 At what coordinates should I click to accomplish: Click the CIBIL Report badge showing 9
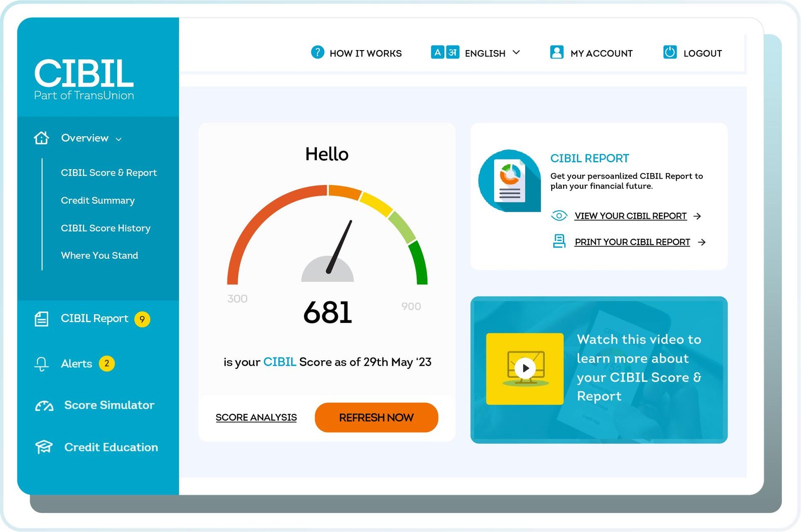coord(142,319)
